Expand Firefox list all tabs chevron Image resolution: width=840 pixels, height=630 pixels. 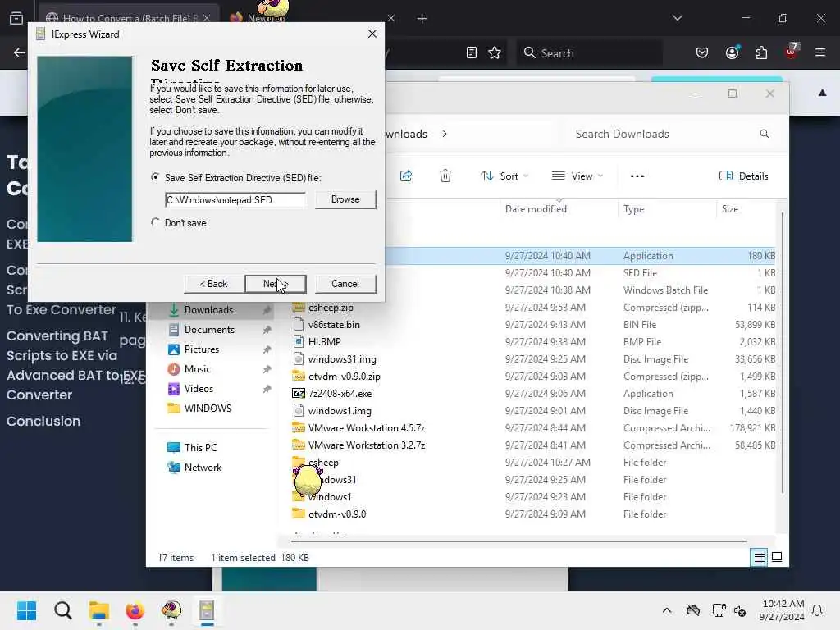coord(677,18)
